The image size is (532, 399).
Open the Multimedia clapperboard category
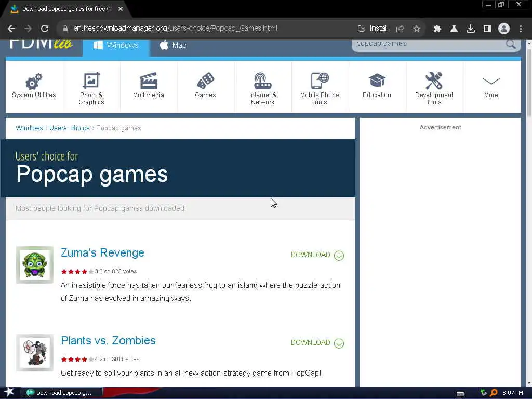tap(148, 86)
